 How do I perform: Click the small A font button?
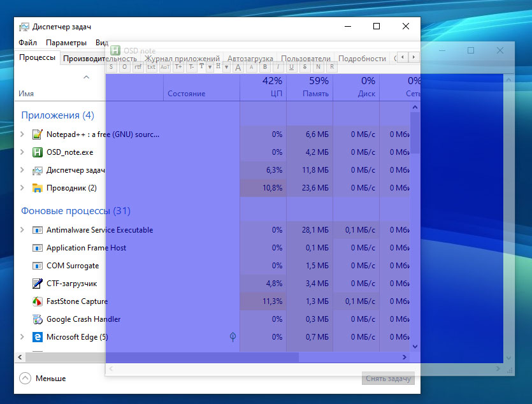252,67
